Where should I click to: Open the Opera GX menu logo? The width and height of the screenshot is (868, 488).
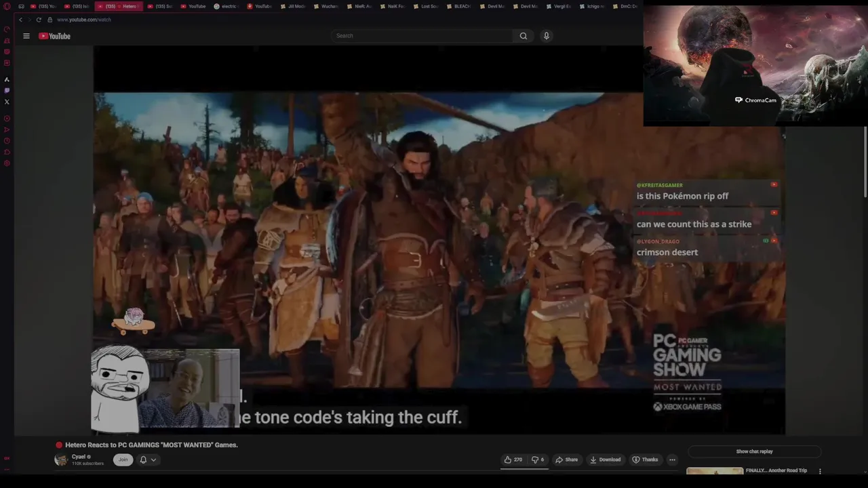7,7
